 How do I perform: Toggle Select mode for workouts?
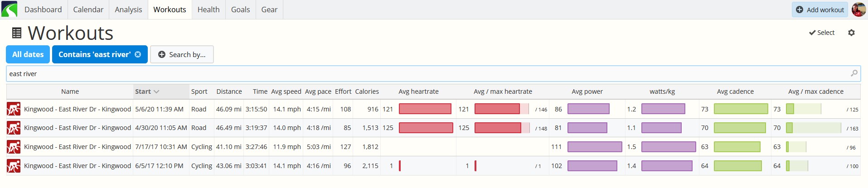pos(822,33)
